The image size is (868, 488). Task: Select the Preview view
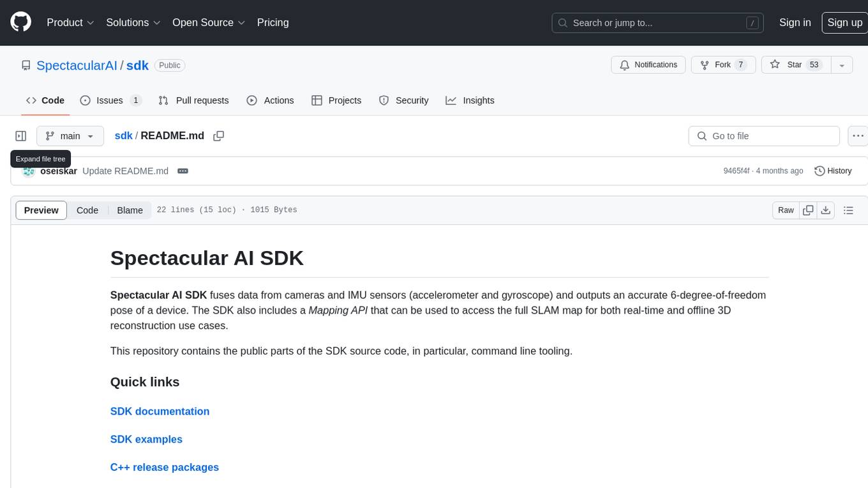coord(41,210)
